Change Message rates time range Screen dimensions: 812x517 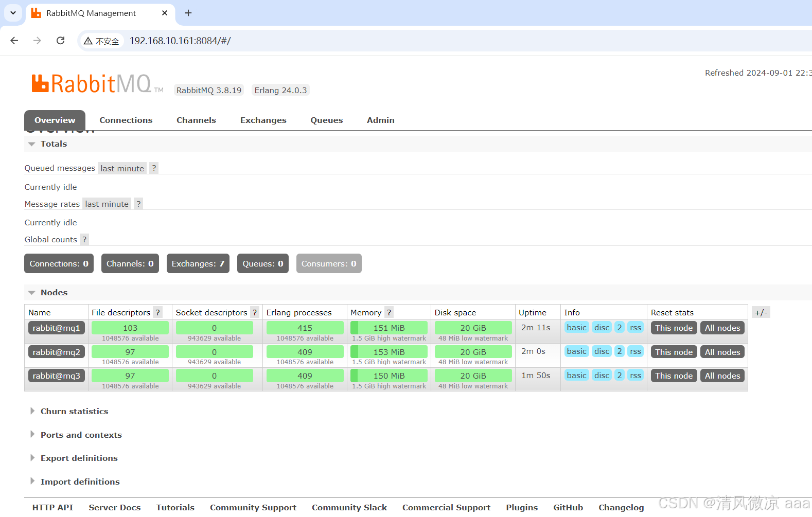point(107,204)
